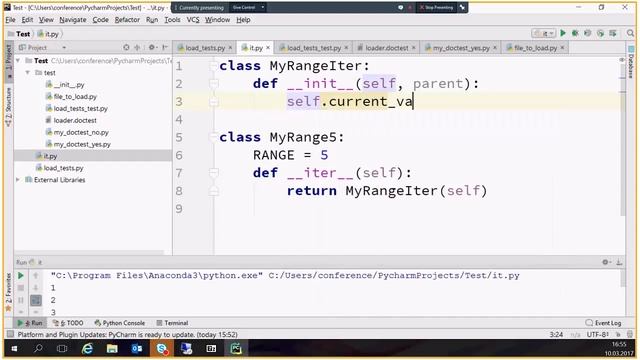The height and width of the screenshot is (360, 640).
Task: Open Edge browser from taskbar
Action: point(87,349)
